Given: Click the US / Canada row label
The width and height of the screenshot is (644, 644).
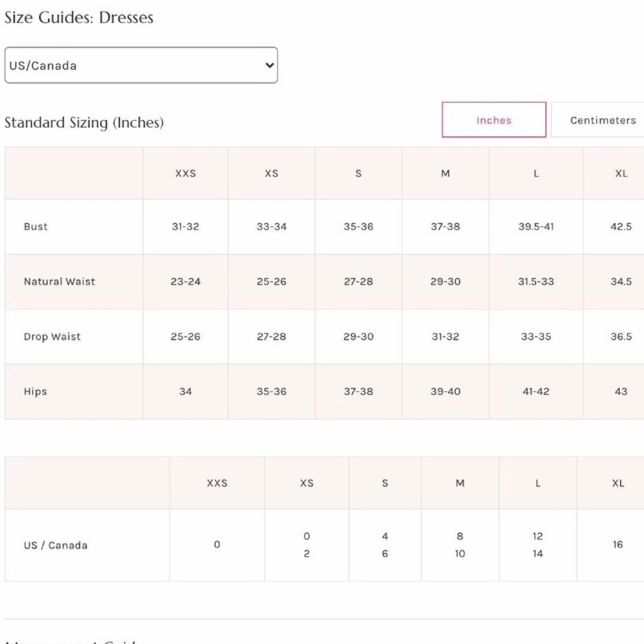Looking at the screenshot, I should point(55,545).
